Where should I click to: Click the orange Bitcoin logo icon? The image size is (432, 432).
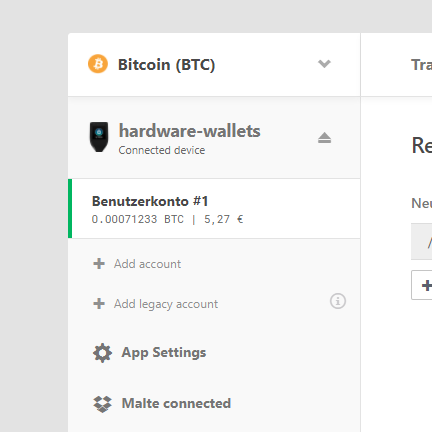[98, 64]
